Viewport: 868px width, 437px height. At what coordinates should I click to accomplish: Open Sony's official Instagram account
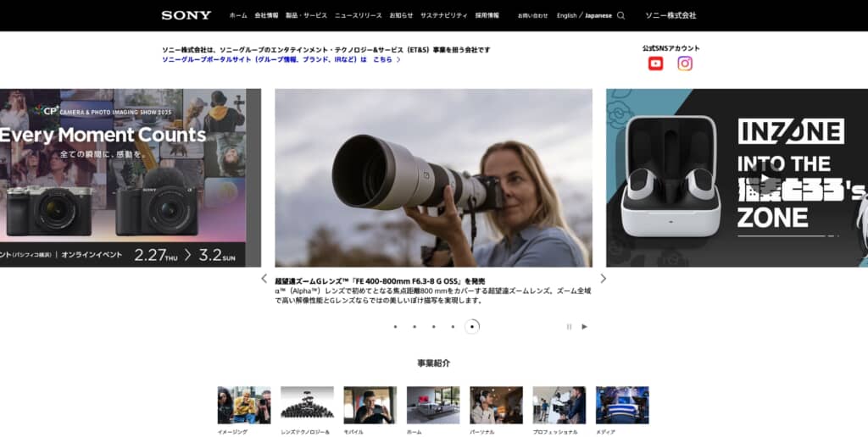[x=685, y=64]
